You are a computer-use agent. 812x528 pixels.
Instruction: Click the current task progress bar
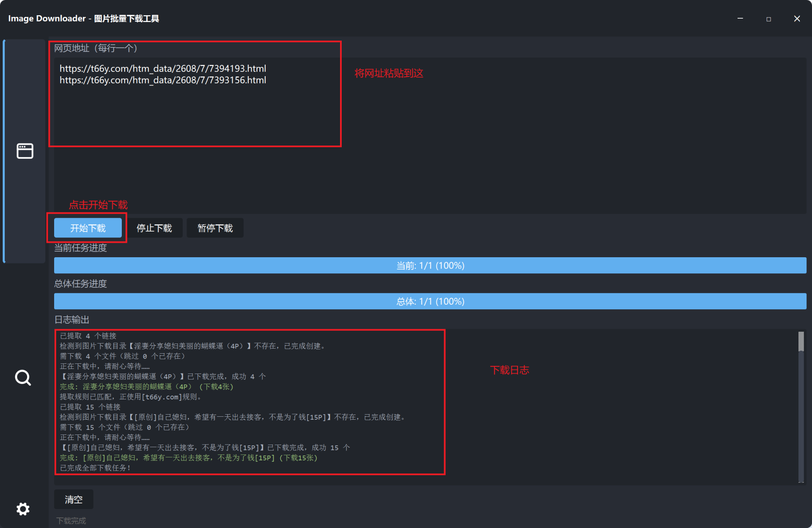tap(430, 265)
